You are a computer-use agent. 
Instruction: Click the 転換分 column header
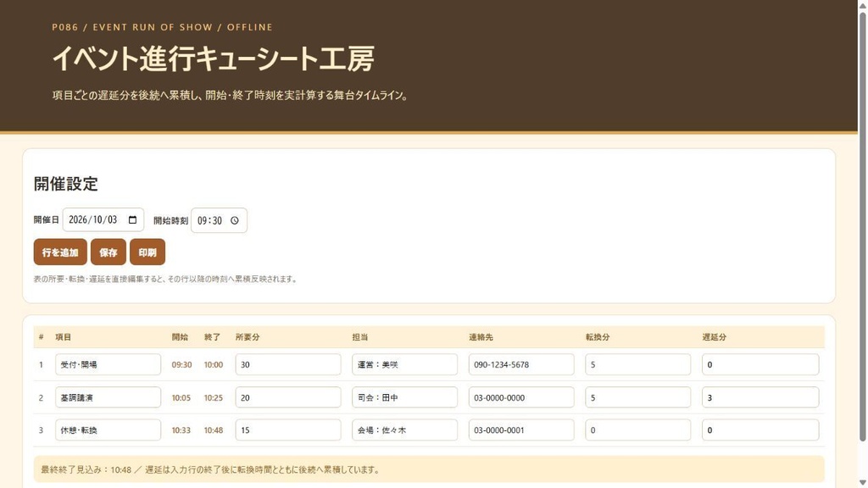coord(598,337)
